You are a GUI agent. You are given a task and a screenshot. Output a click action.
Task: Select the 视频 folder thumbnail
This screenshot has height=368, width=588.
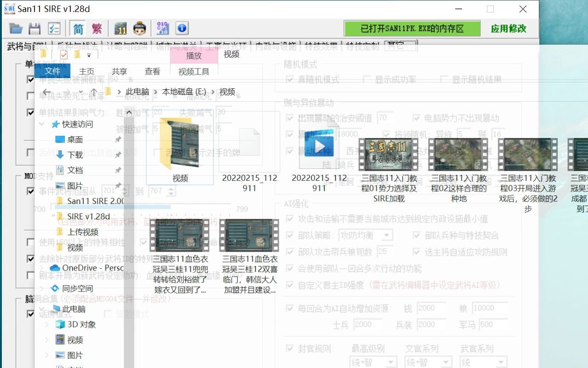180,148
